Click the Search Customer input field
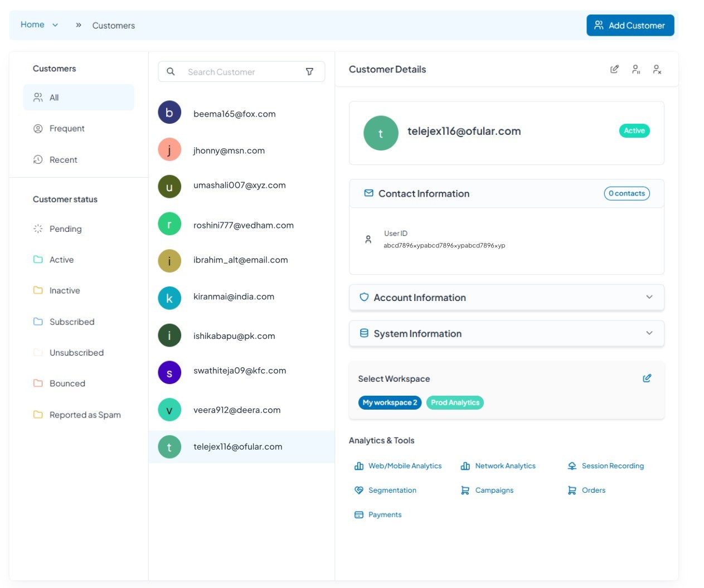The height and width of the screenshot is (588, 704). 241,72
